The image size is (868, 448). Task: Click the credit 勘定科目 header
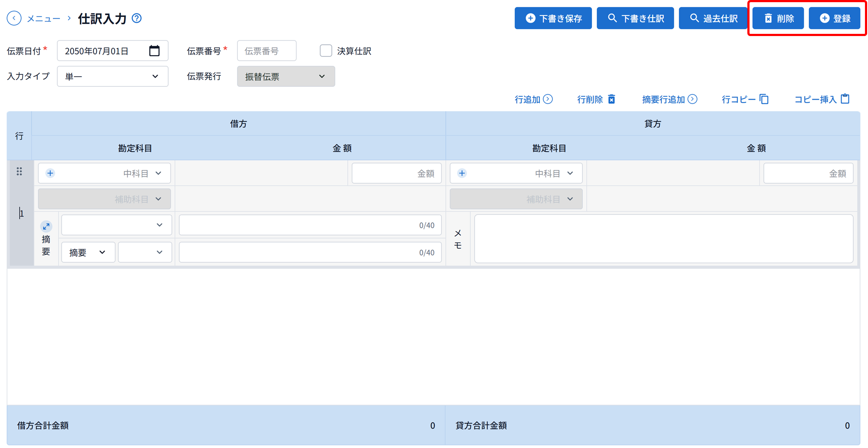549,148
